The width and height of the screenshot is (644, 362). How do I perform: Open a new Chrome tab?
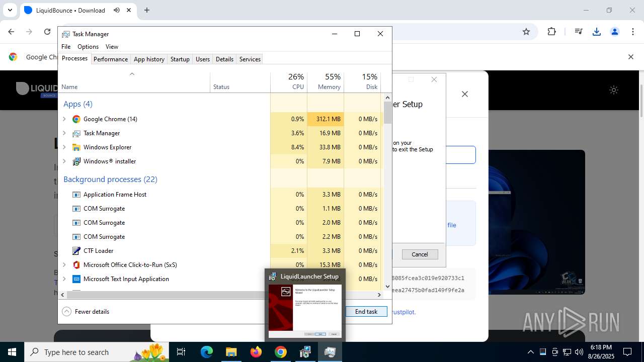tap(147, 10)
